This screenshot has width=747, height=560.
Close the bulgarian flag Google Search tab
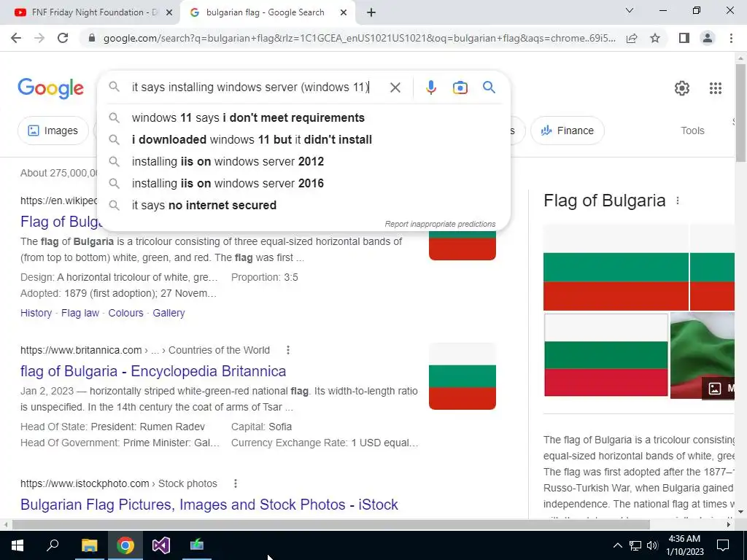point(343,13)
